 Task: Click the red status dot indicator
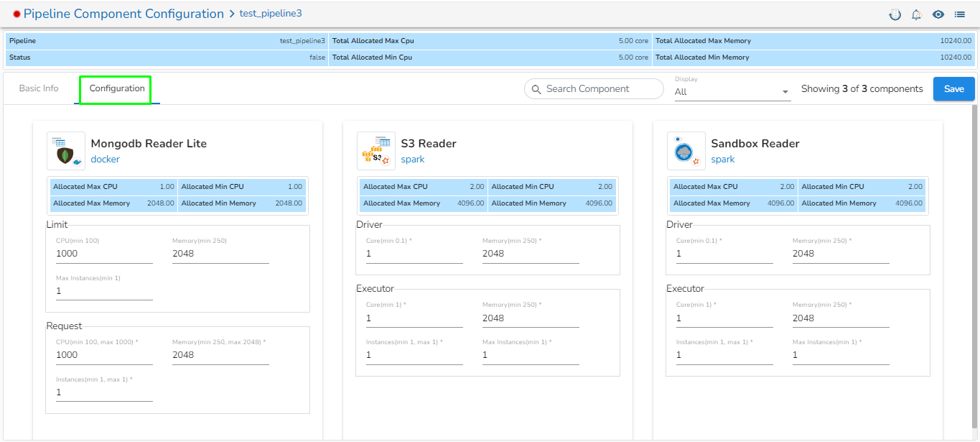pyautogui.click(x=17, y=14)
